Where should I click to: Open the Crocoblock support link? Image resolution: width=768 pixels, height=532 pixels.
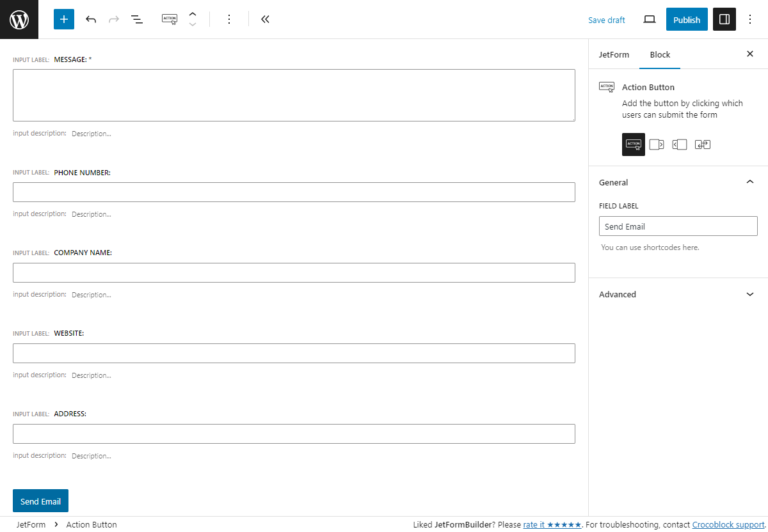728,524
